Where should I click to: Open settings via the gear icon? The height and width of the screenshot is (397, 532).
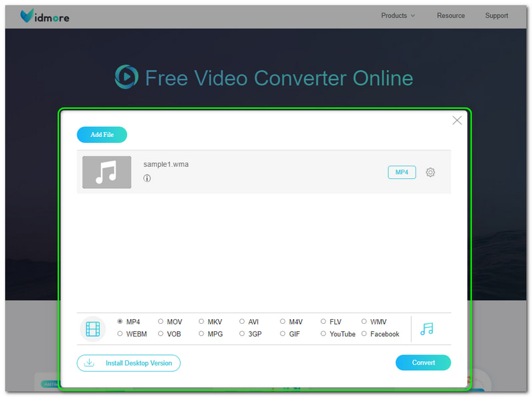point(430,172)
